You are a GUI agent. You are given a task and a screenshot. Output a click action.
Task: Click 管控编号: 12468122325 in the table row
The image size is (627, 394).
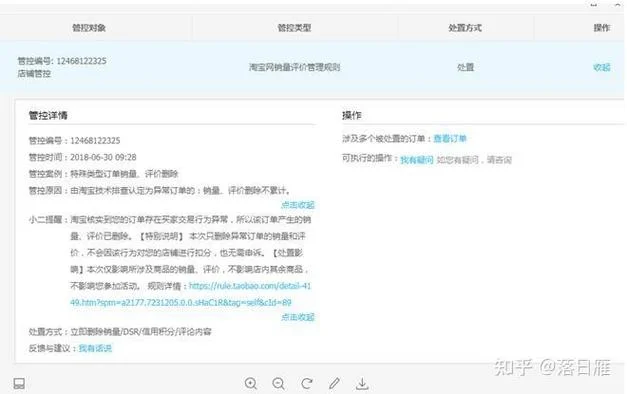(x=62, y=61)
